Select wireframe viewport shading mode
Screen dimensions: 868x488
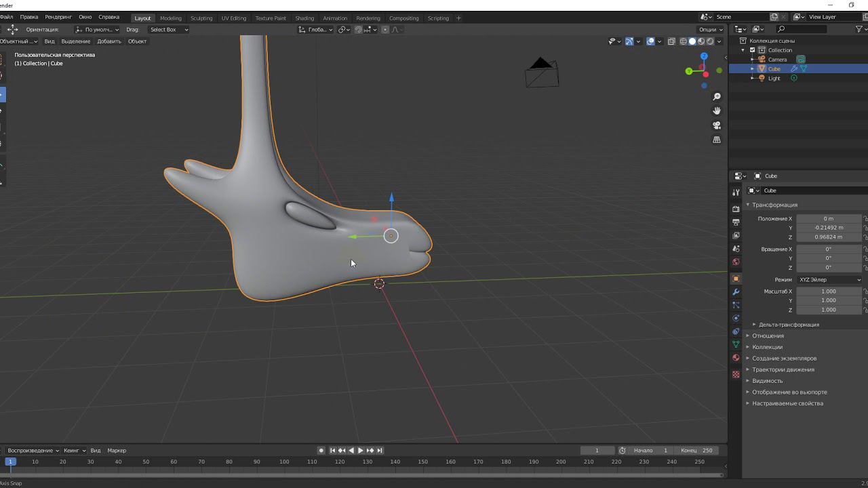683,41
